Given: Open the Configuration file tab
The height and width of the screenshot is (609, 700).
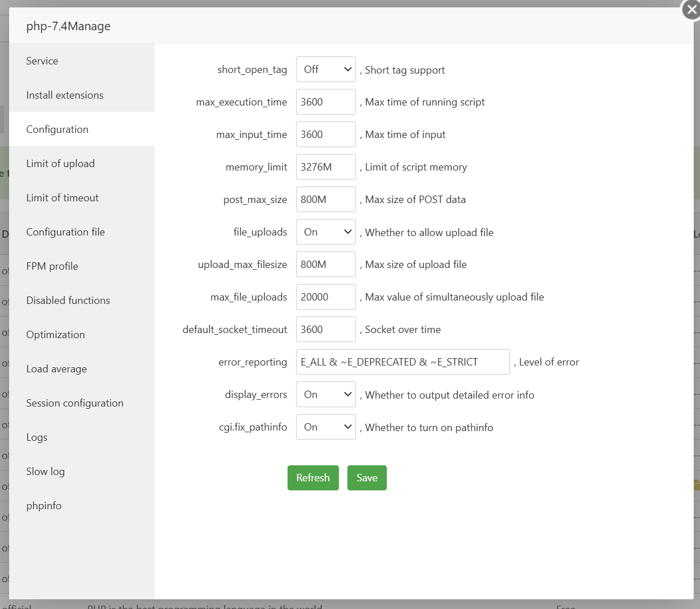Looking at the screenshot, I should click(x=66, y=232).
